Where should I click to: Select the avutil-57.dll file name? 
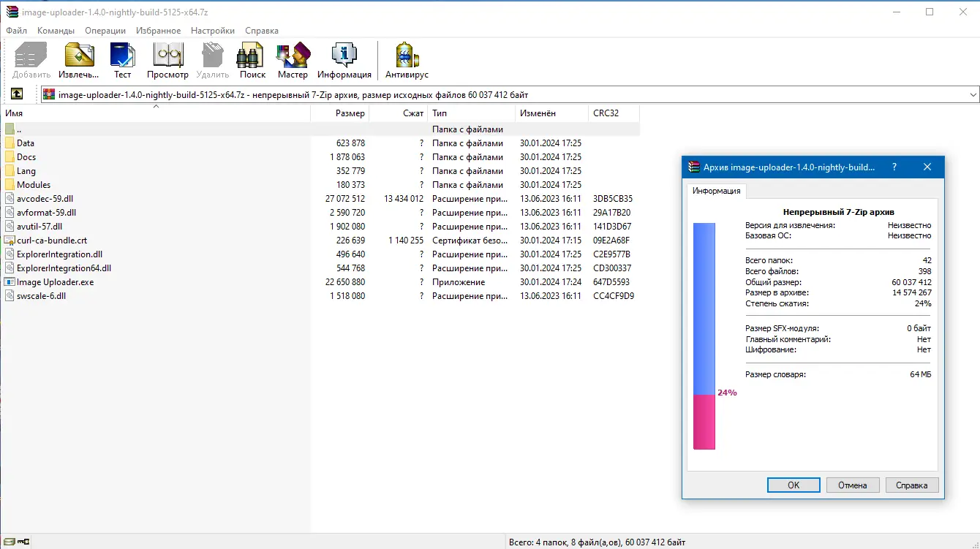coord(39,227)
